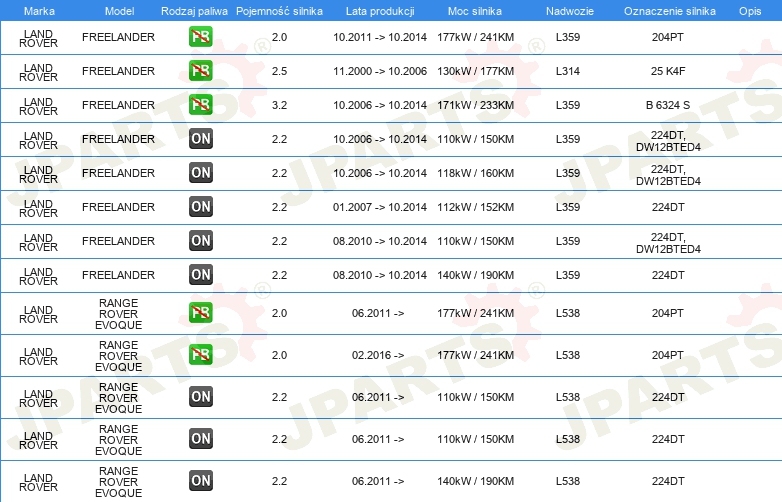
Task: Click ON diesel icon for Freelander 118kW
Action: 200,173
